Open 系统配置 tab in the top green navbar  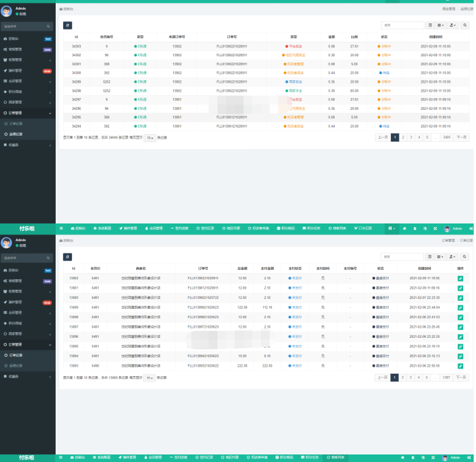[x=103, y=228]
